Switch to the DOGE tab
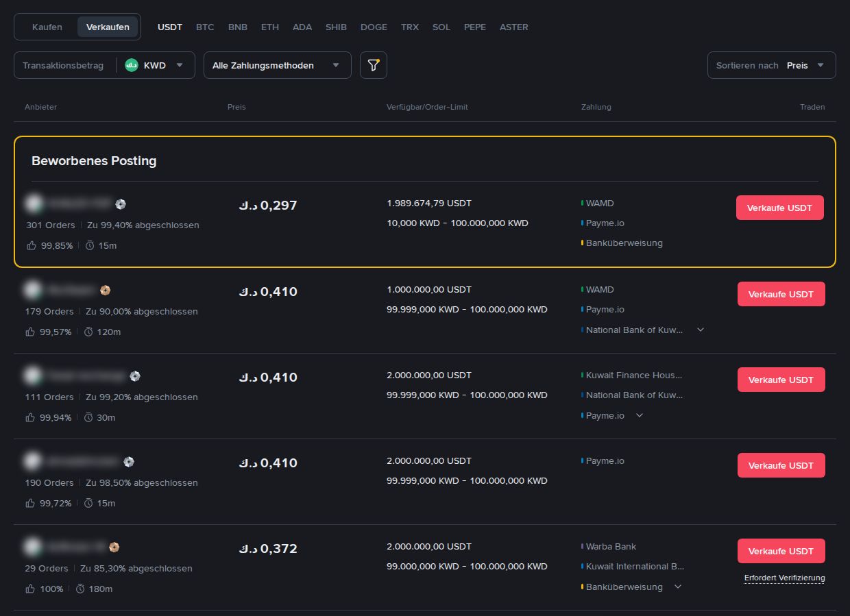Screen dimensions: 850x616 [x=374, y=27]
